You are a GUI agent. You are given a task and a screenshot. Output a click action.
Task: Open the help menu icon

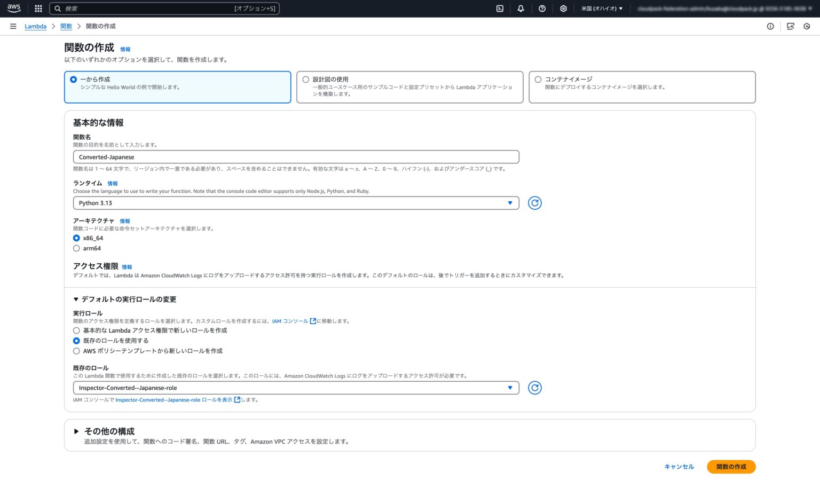pyautogui.click(x=542, y=9)
